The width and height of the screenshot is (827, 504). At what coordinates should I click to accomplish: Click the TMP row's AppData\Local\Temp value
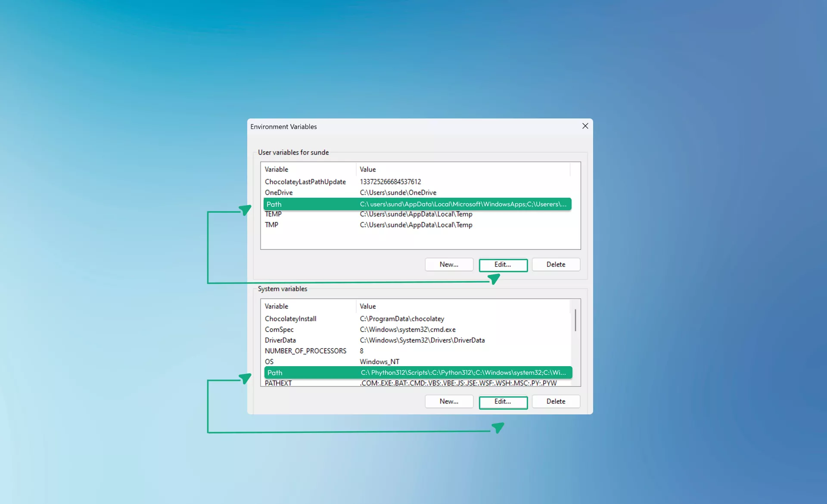coord(416,225)
